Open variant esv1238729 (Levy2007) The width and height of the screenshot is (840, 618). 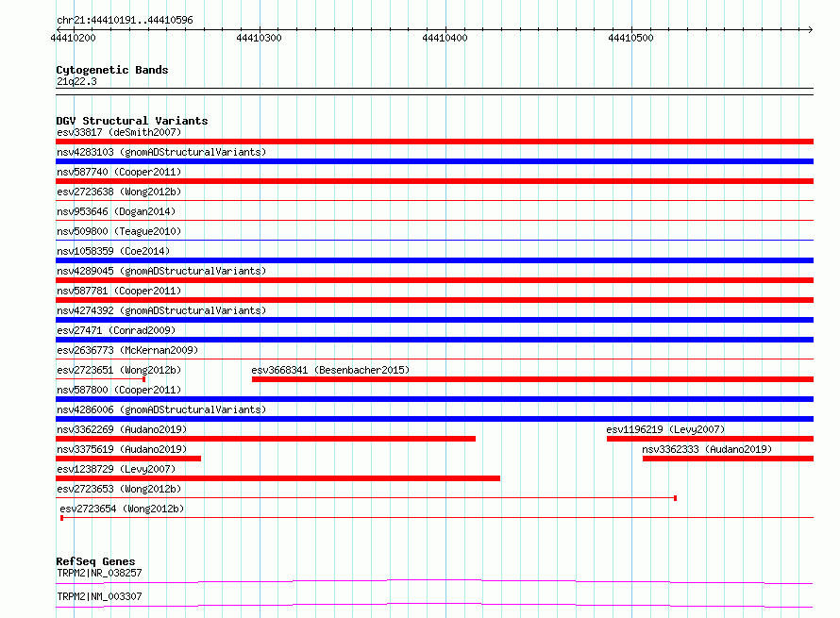[116, 469]
